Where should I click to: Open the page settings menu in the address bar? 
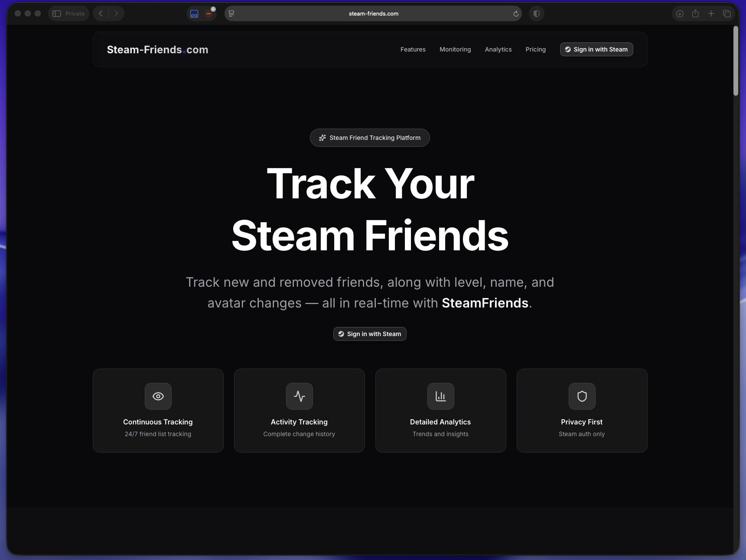[231, 14]
